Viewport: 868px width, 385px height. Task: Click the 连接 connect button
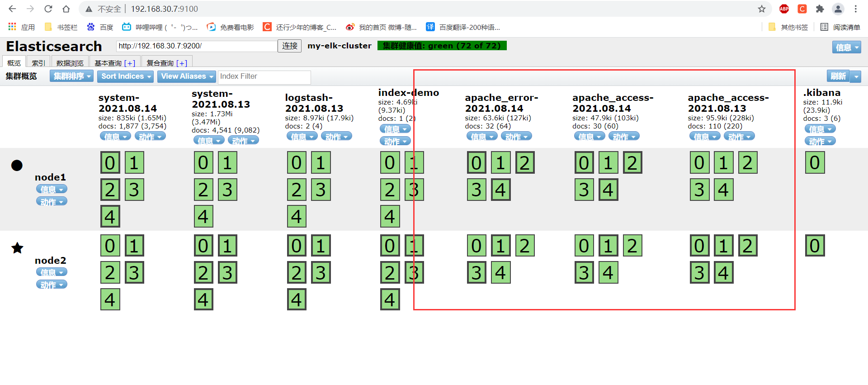tap(290, 46)
